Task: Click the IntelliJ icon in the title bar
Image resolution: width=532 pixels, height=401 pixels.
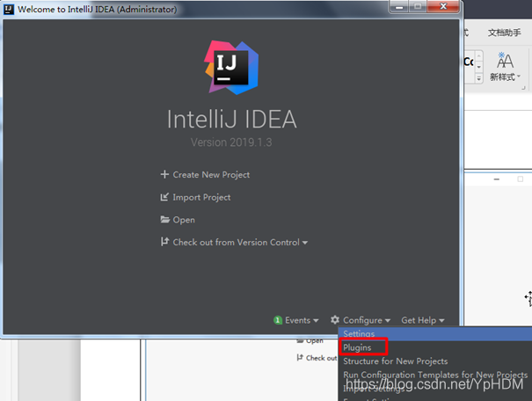Action: (x=9, y=9)
